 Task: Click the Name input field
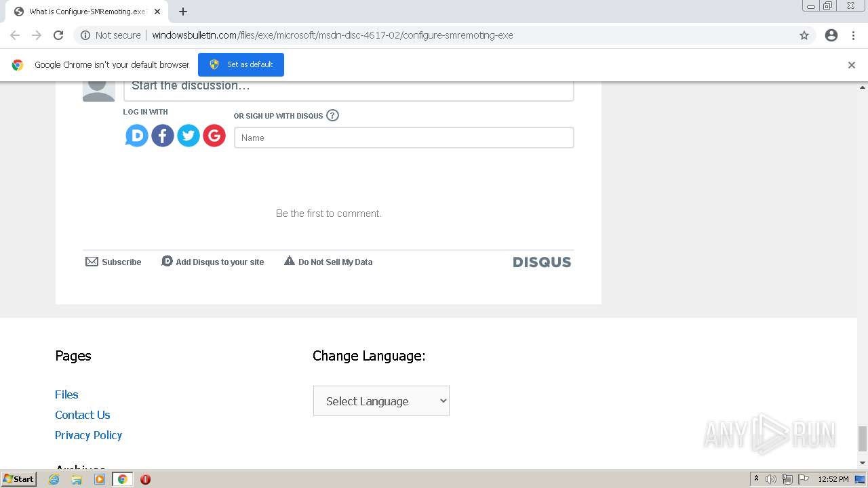tap(404, 138)
